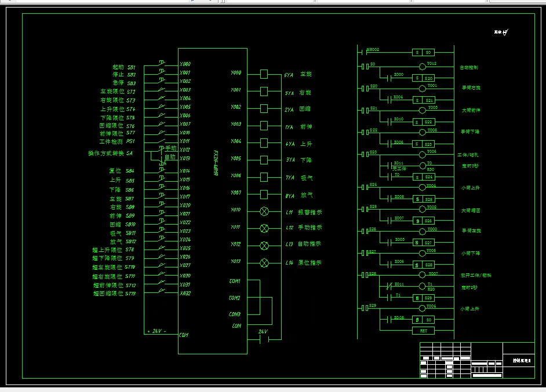Click the 左旋 SB7 button label
The height and width of the screenshot is (392, 546).
click(122, 199)
